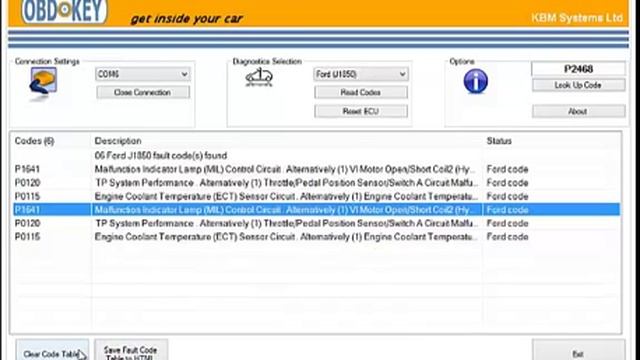Select the first P1641 code row
Image resolution: width=640 pixels, height=360 pixels.
(x=316, y=169)
